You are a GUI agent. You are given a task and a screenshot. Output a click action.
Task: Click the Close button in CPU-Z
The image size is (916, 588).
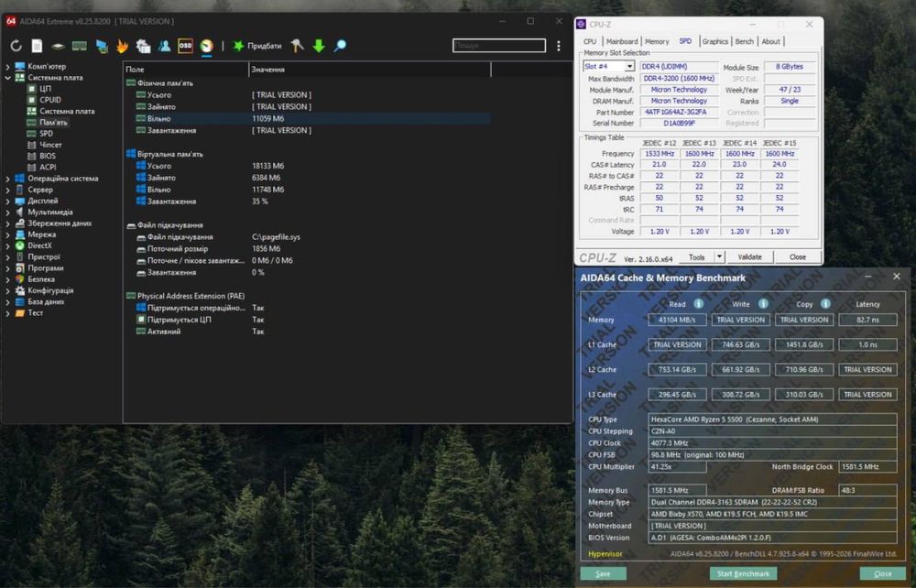(x=798, y=257)
